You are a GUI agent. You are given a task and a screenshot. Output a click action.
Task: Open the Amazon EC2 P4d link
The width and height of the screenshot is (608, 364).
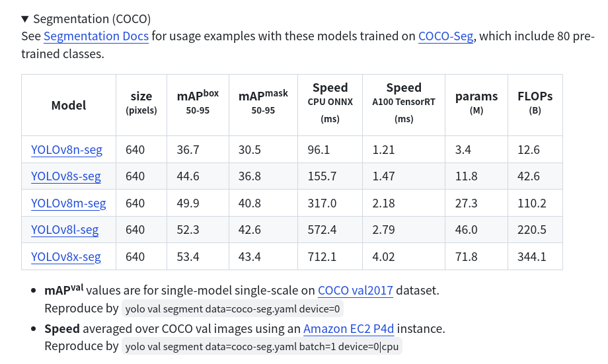point(359,328)
